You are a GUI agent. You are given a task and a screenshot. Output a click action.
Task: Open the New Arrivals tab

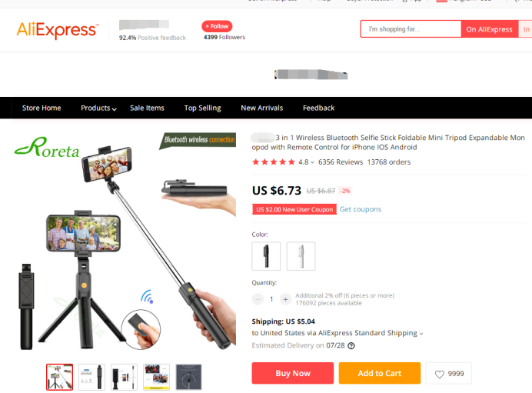(262, 108)
